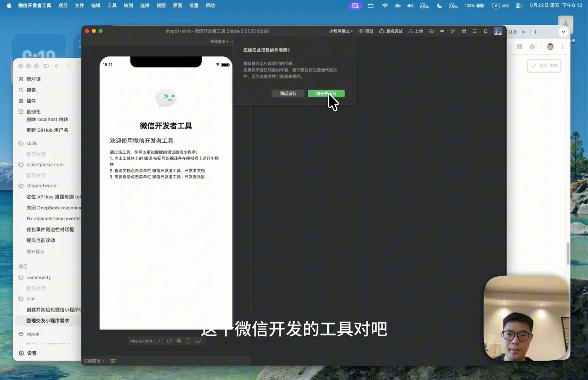This screenshot has width=588, height=380.
Task: Open the 文件 menu in menu bar
Action: (x=79, y=6)
